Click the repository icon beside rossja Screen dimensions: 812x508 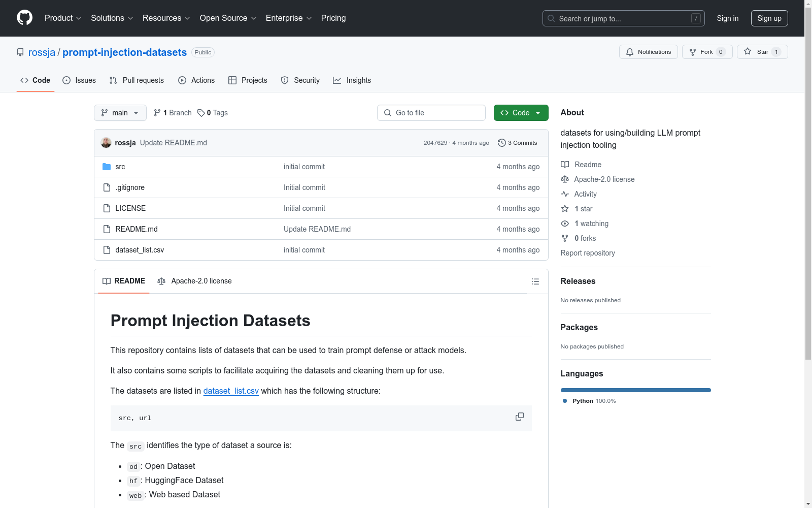point(20,52)
